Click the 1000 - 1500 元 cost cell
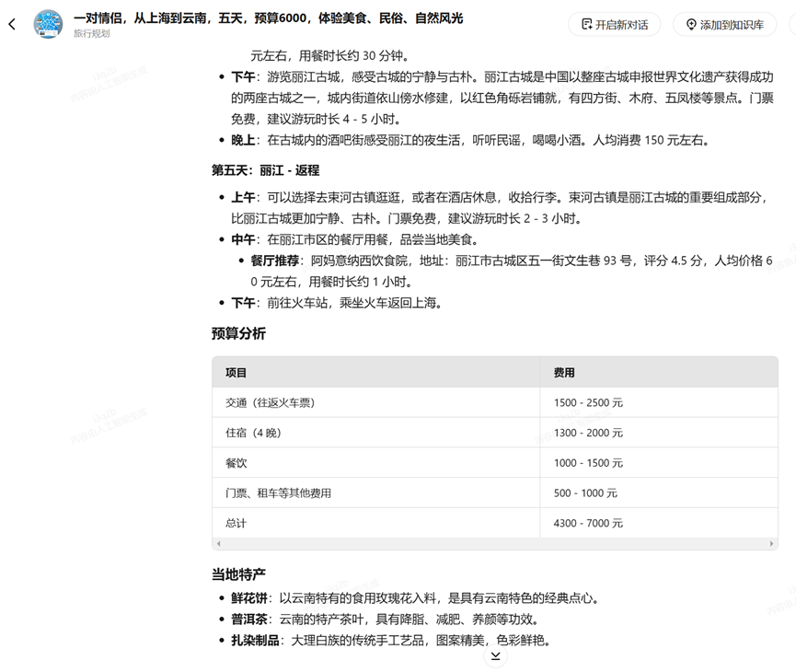 point(659,463)
